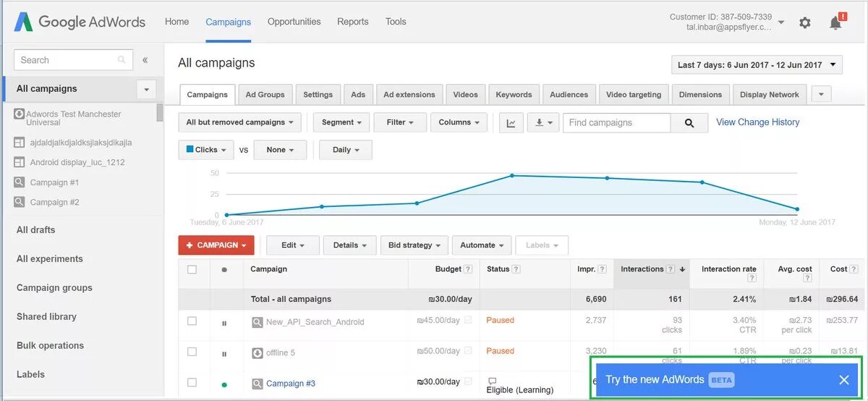Switch to the Video targeting tab
Viewport: 868px width, 401px height.
[634, 95]
